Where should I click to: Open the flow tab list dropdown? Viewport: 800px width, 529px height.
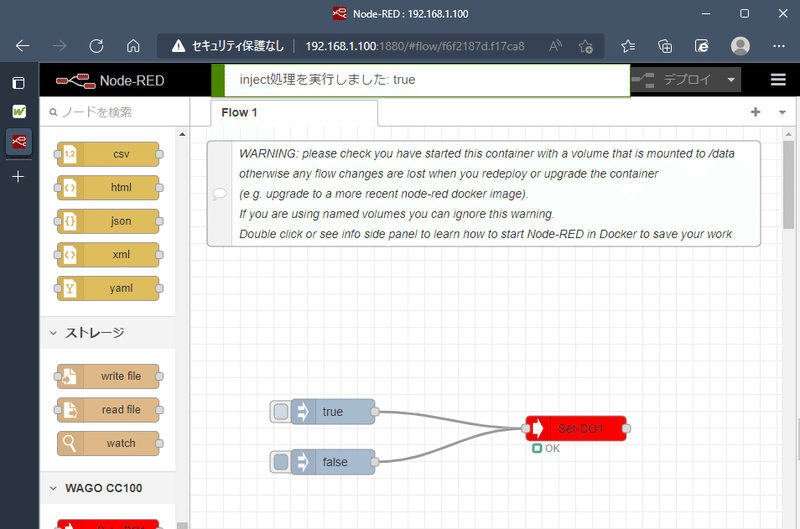coord(782,112)
